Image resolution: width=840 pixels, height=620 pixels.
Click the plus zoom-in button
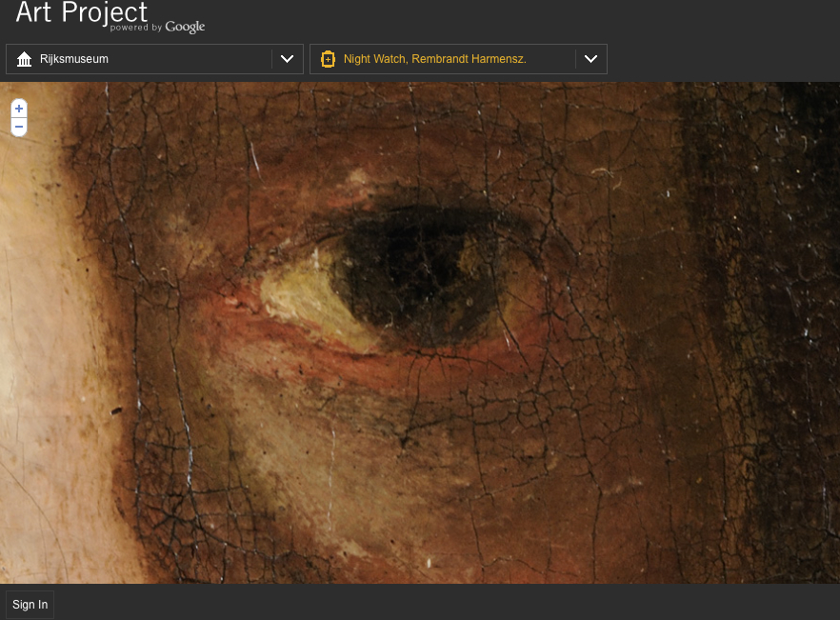point(19,109)
